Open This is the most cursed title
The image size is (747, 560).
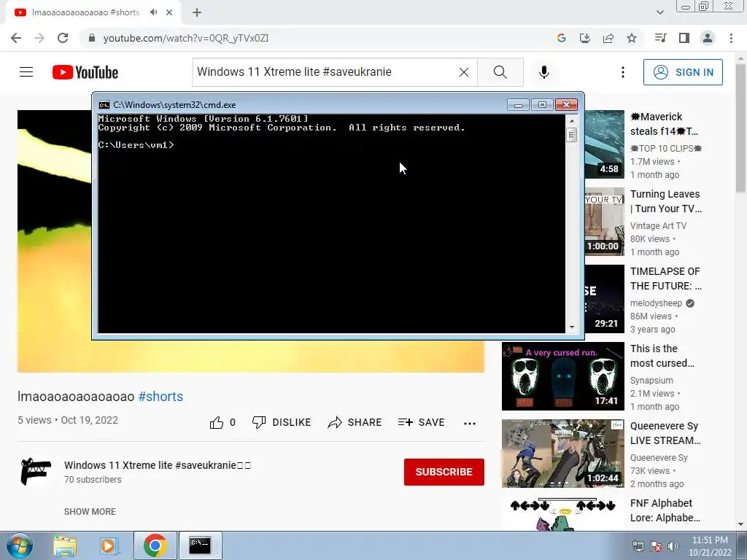click(662, 356)
